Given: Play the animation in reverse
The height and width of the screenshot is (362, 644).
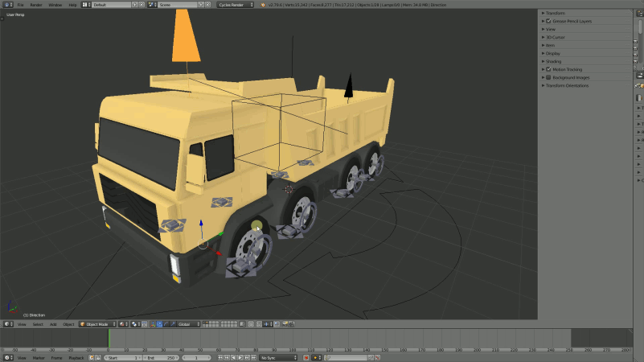Looking at the screenshot, I should 234,358.
